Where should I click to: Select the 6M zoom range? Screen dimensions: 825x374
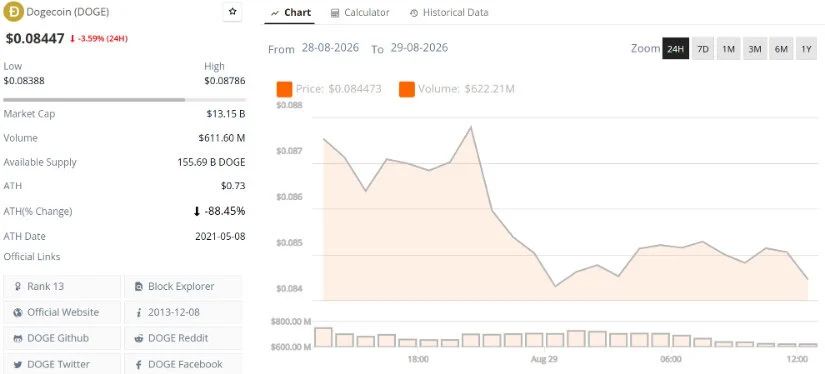click(x=781, y=49)
